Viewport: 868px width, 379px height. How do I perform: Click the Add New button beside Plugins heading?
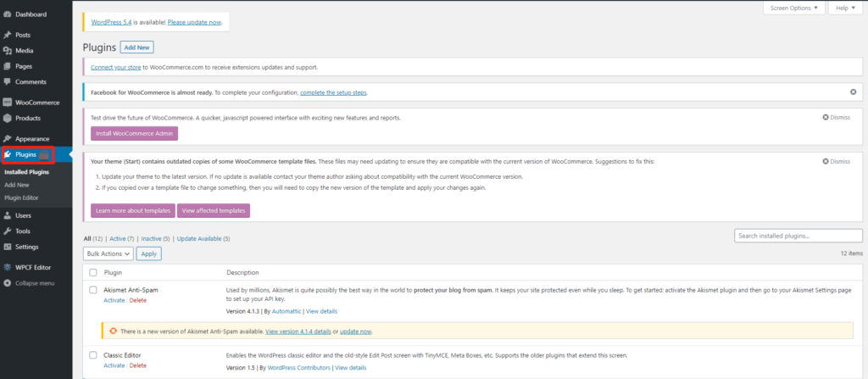coord(136,47)
